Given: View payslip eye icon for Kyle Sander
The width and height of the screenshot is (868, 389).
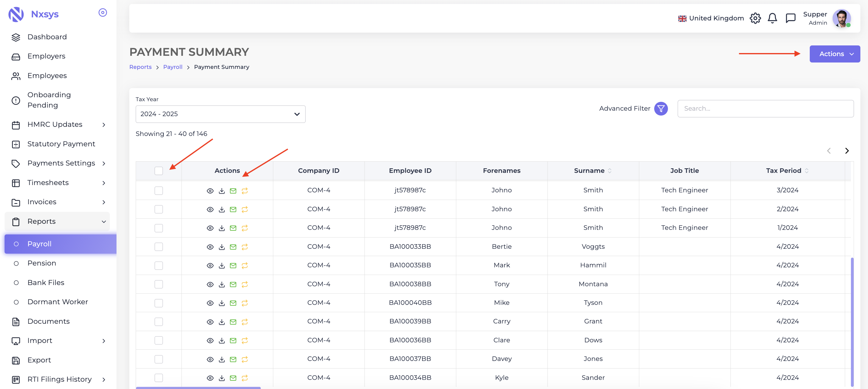Looking at the screenshot, I should (x=210, y=378).
